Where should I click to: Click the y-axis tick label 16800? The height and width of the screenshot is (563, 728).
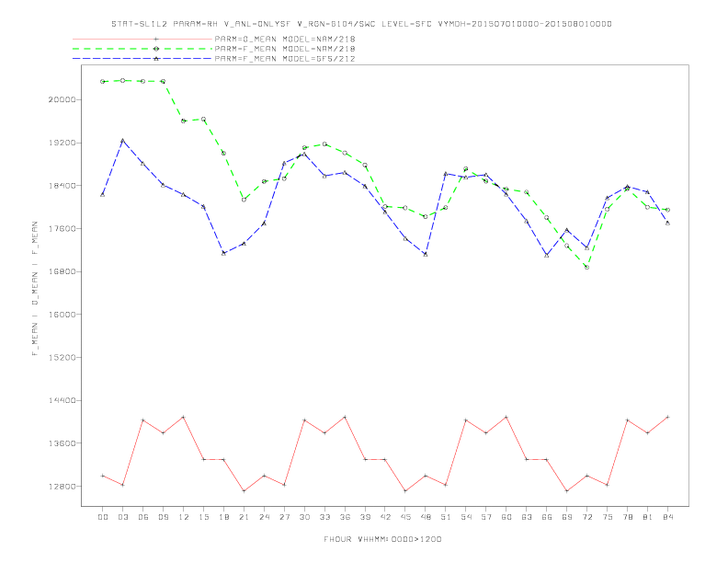point(63,271)
